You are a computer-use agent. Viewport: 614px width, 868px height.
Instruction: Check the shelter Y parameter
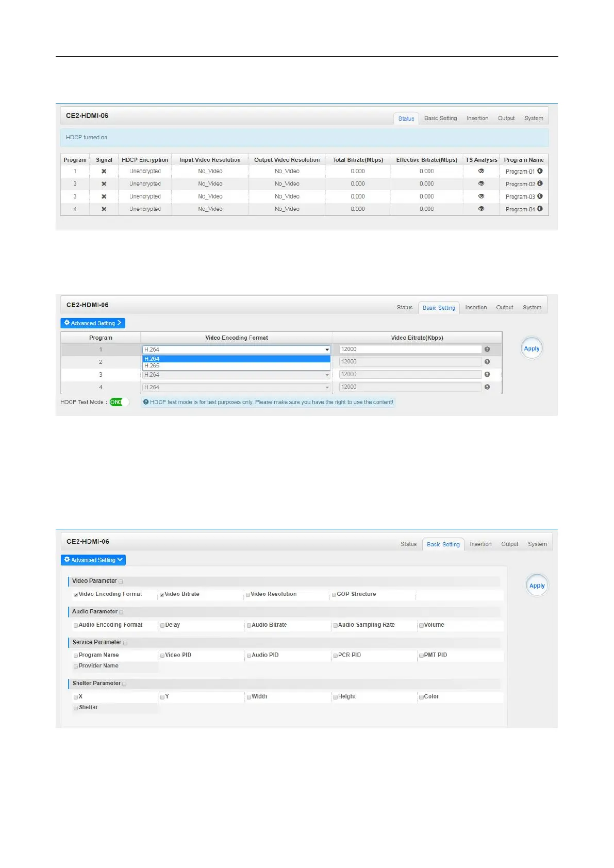pos(162,697)
